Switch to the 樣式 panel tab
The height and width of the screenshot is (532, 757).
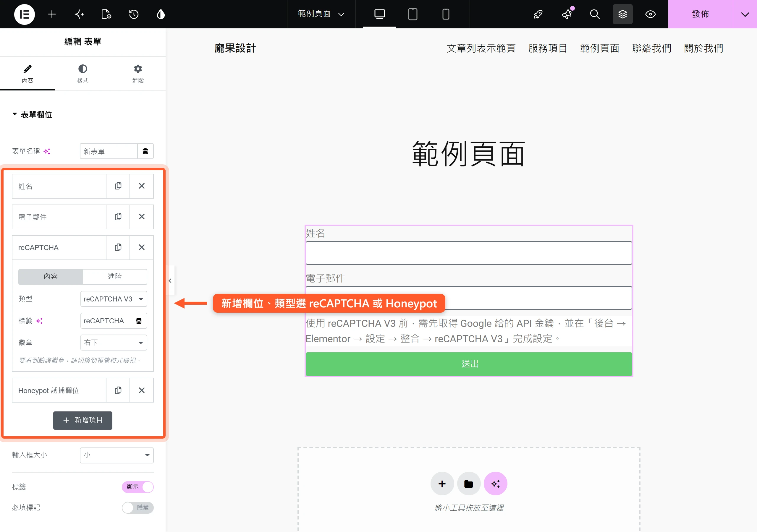pyautogui.click(x=83, y=74)
